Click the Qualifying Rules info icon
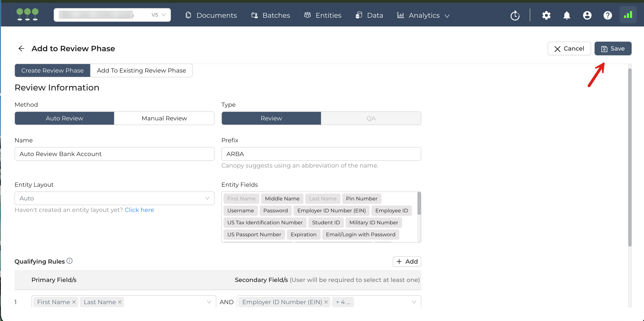The height and width of the screenshot is (321, 644). pyautogui.click(x=69, y=261)
